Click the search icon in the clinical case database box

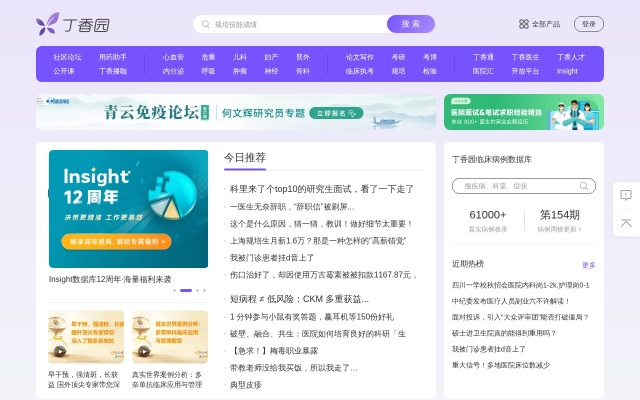584,186
